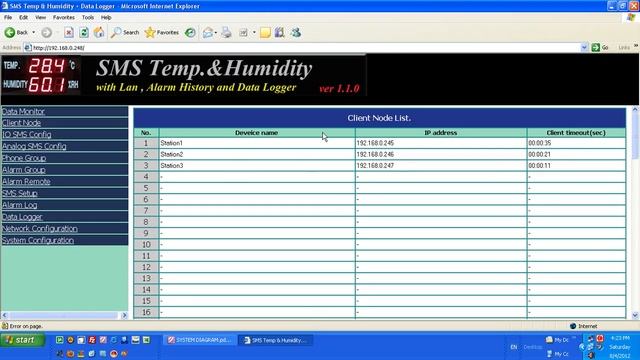Open the Client Node link
The image size is (640, 360).
22,123
